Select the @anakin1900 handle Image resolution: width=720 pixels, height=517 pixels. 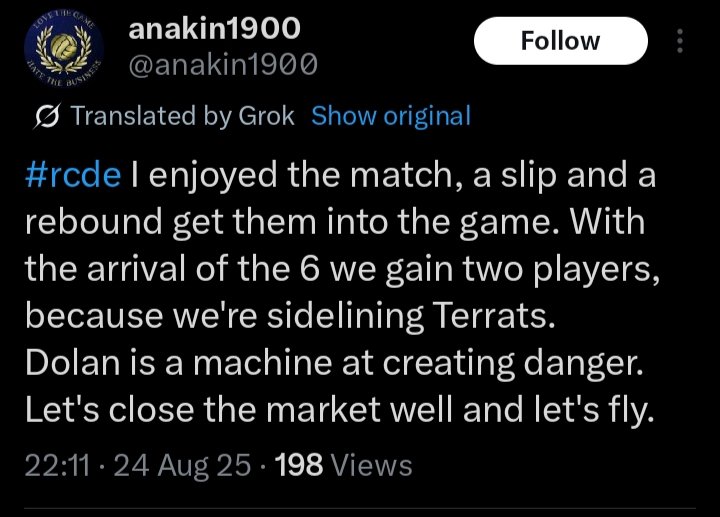tap(223, 64)
